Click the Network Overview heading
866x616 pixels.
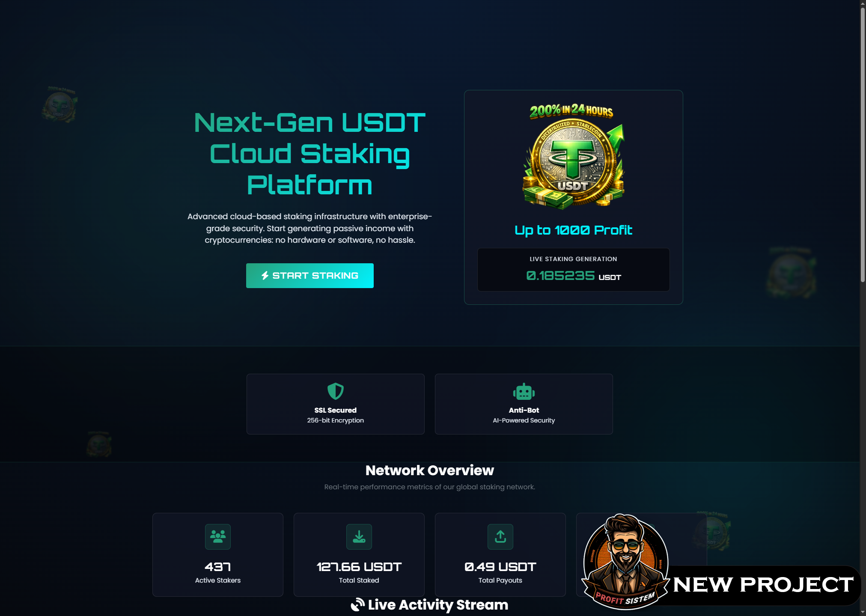429,470
